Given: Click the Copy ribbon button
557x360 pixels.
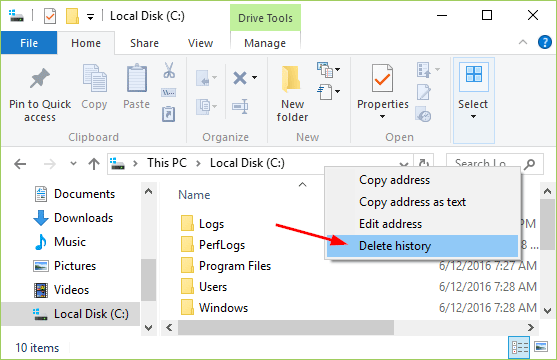Looking at the screenshot, I should pyautogui.click(x=94, y=87).
